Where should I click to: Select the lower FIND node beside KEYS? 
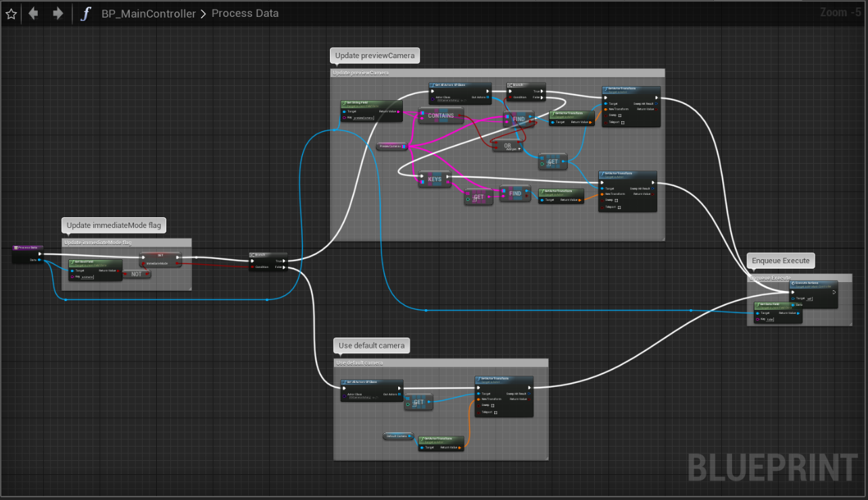pyautogui.click(x=515, y=194)
